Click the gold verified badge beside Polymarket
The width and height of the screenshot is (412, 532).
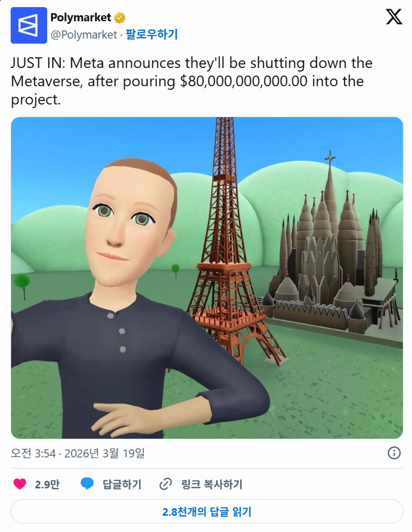tap(120, 18)
